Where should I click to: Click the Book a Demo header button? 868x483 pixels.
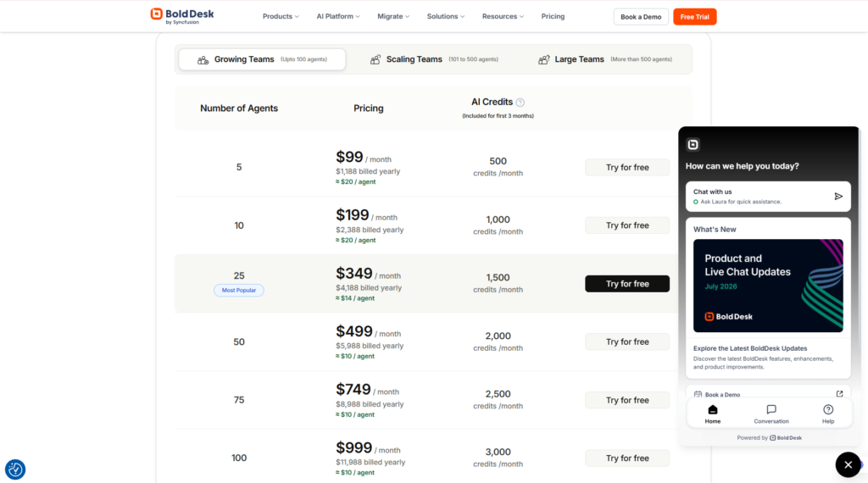(x=641, y=17)
